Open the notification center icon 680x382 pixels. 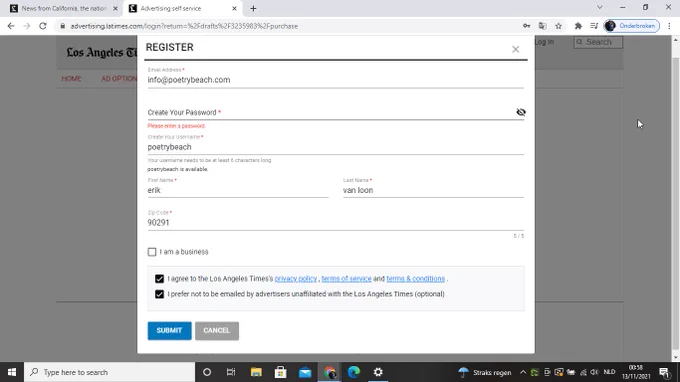click(x=665, y=372)
